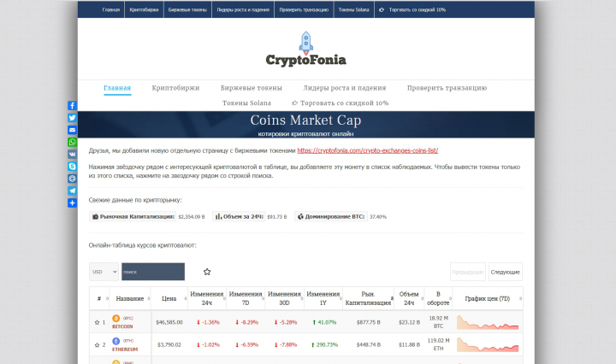Sort table by # column
This screenshot has height=364, width=616.
coord(99,298)
